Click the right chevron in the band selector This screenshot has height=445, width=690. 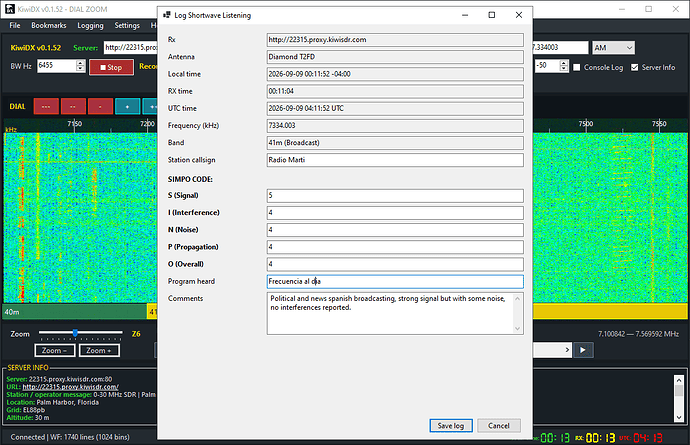567,350
